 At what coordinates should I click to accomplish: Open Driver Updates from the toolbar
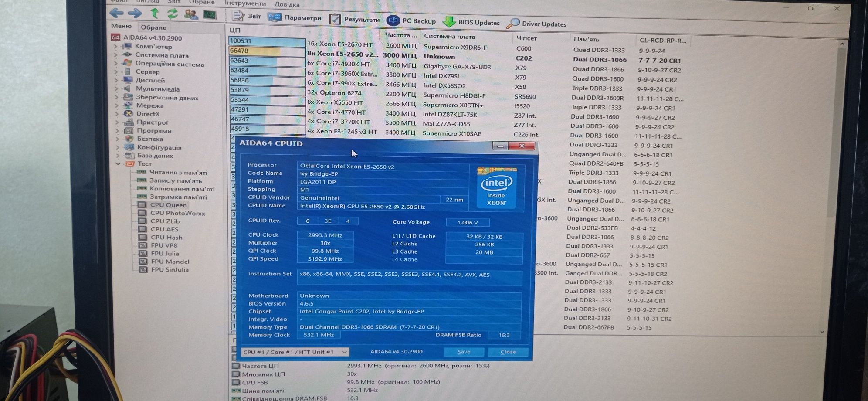536,24
